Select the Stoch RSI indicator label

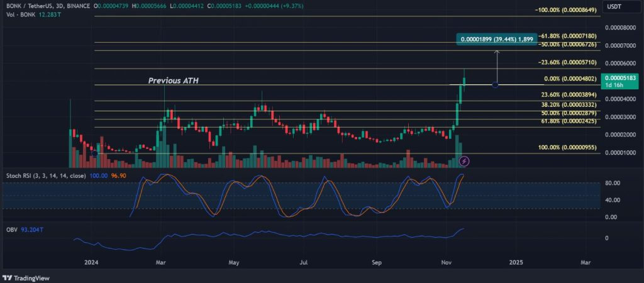click(x=45, y=175)
